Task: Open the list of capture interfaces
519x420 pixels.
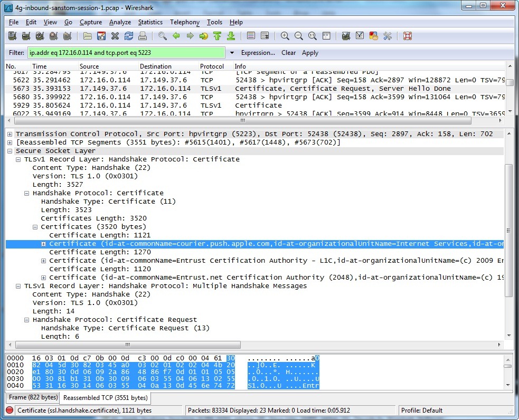Action: click(x=12, y=36)
